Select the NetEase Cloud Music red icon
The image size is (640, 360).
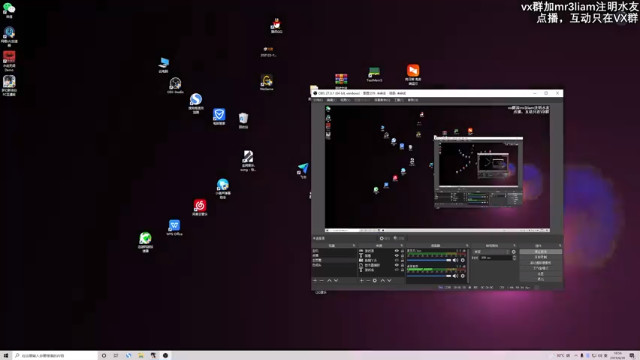tap(200, 207)
